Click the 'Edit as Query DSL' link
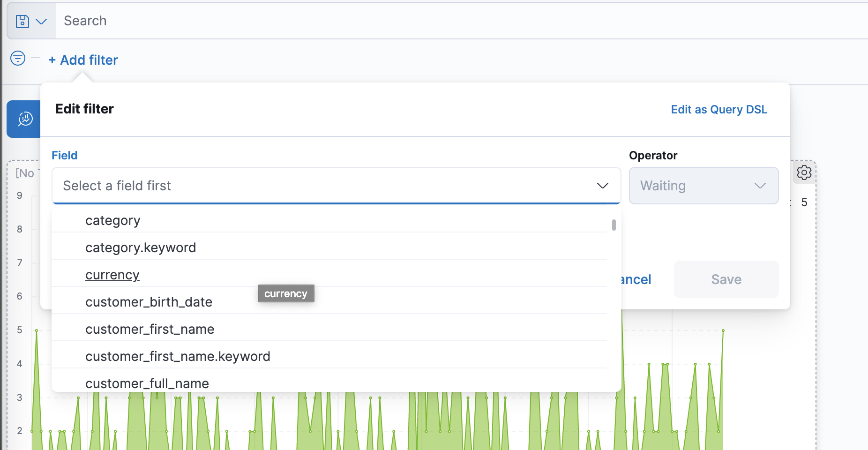 [x=719, y=109]
